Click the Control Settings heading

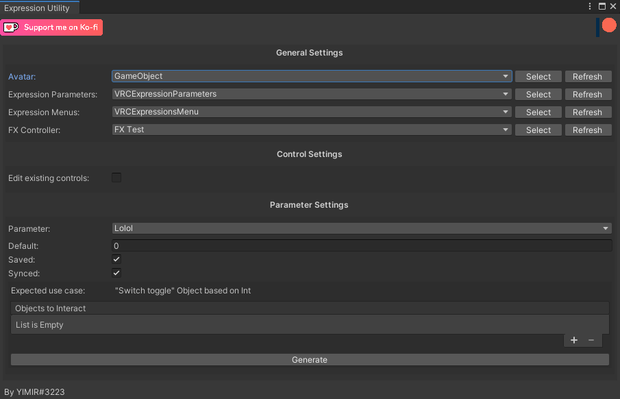309,154
